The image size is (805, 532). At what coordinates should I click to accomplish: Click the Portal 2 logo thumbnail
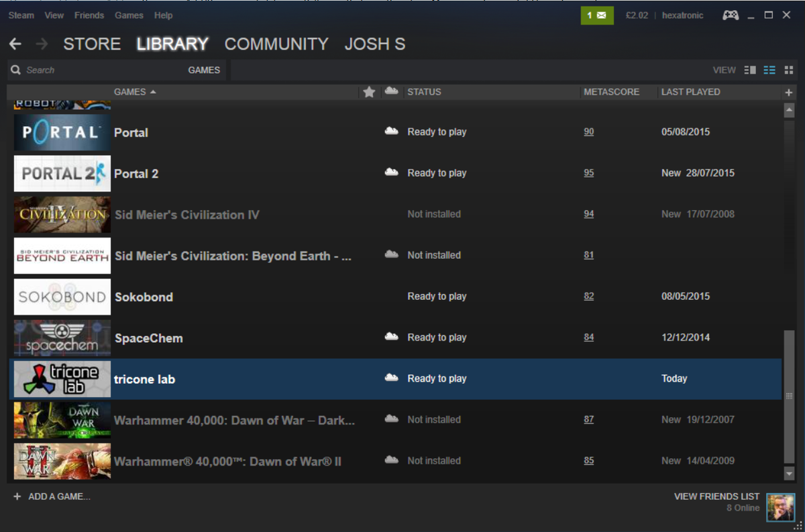click(x=62, y=173)
